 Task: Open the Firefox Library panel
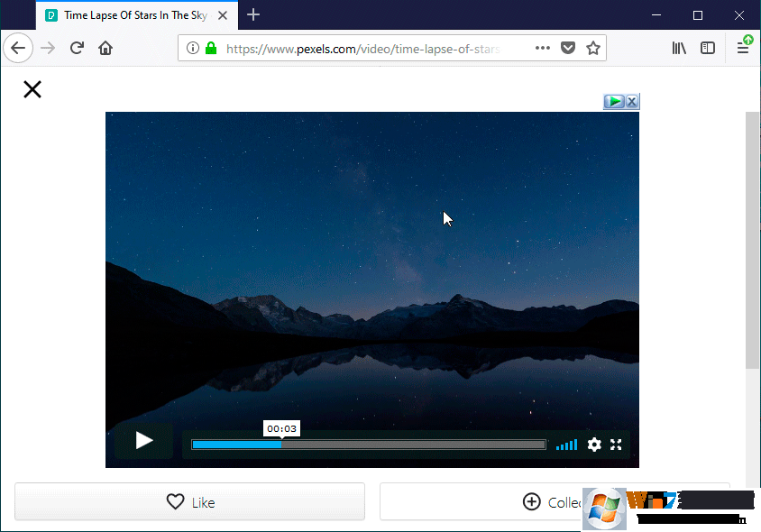click(679, 47)
